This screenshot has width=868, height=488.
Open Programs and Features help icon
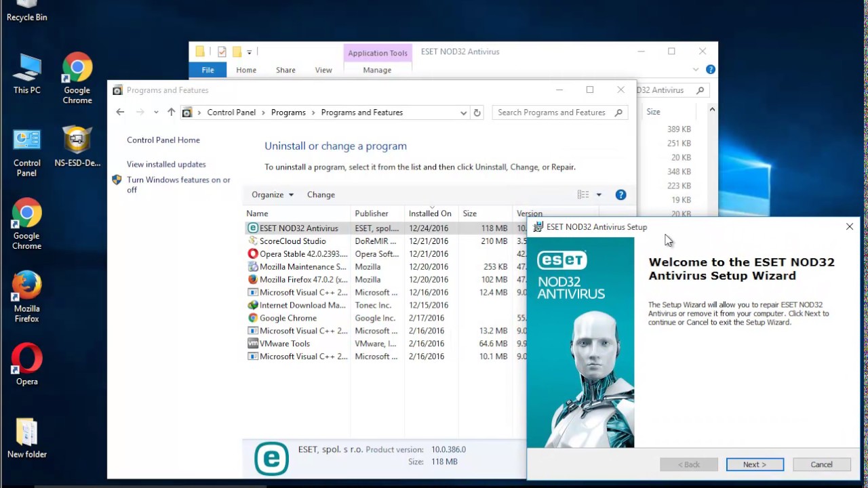(x=620, y=195)
